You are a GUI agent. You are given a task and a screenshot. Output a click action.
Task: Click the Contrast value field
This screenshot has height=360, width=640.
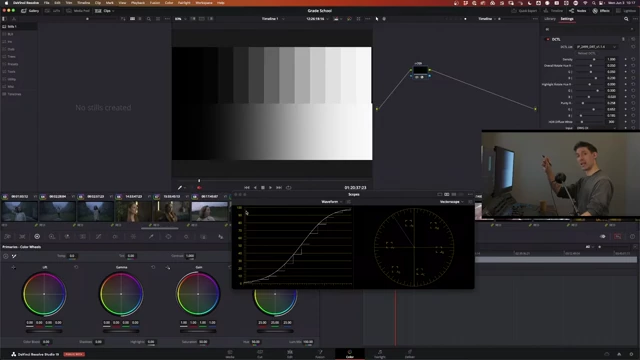190,256
